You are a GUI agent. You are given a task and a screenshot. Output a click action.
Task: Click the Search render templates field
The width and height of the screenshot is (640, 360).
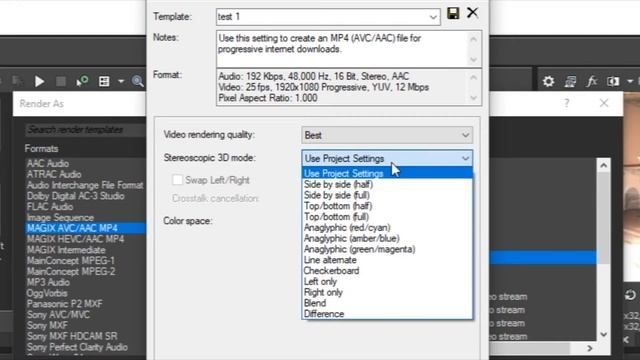tap(85, 130)
